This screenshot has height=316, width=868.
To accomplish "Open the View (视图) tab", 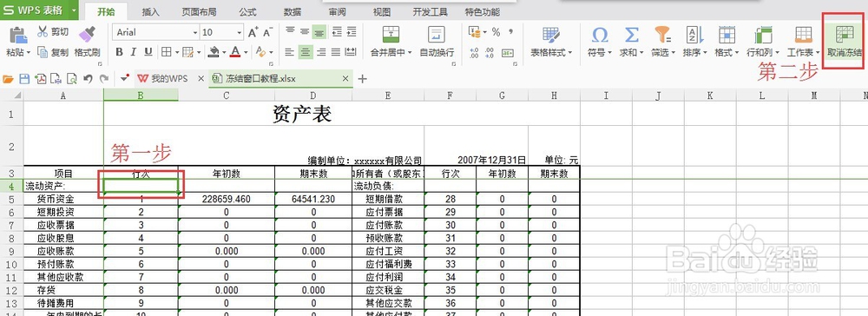I will pyautogui.click(x=381, y=11).
